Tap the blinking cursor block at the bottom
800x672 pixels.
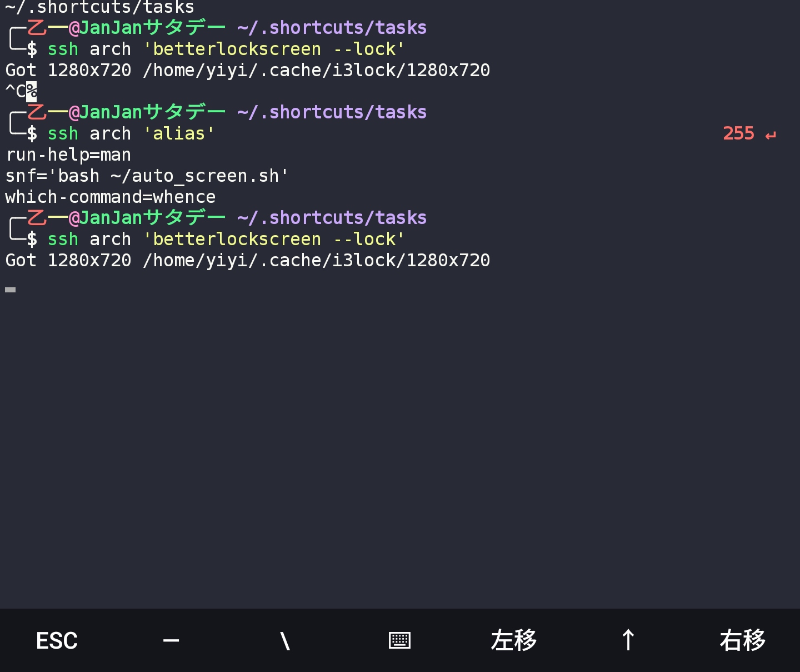(9, 289)
